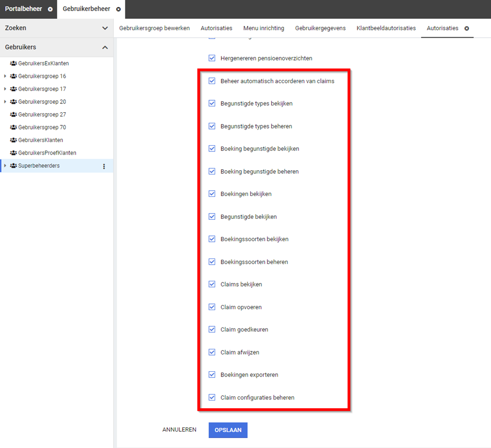This screenshot has height=448, width=491.
Task: Select Gebruikersgroep 70 in the user list
Action: pyautogui.click(x=42, y=127)
